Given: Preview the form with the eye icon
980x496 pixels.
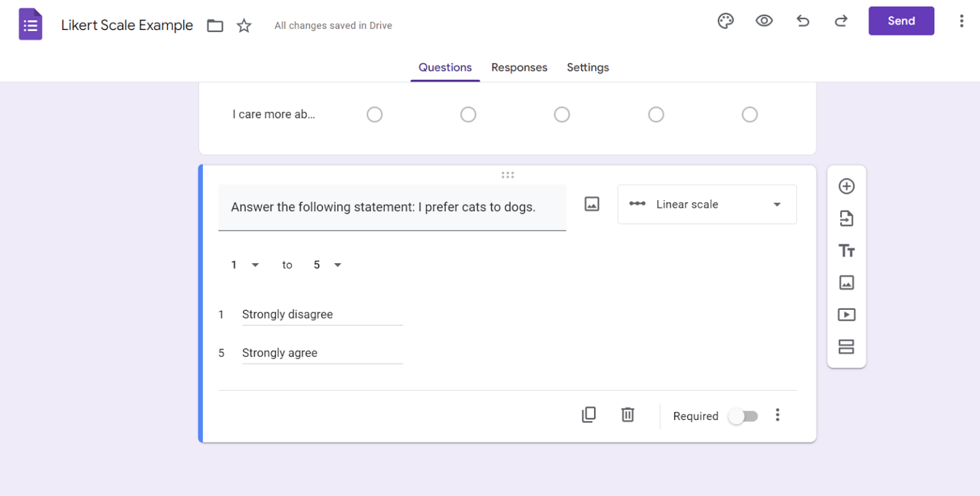Looking at the screenshot, I should click(764, 20).
